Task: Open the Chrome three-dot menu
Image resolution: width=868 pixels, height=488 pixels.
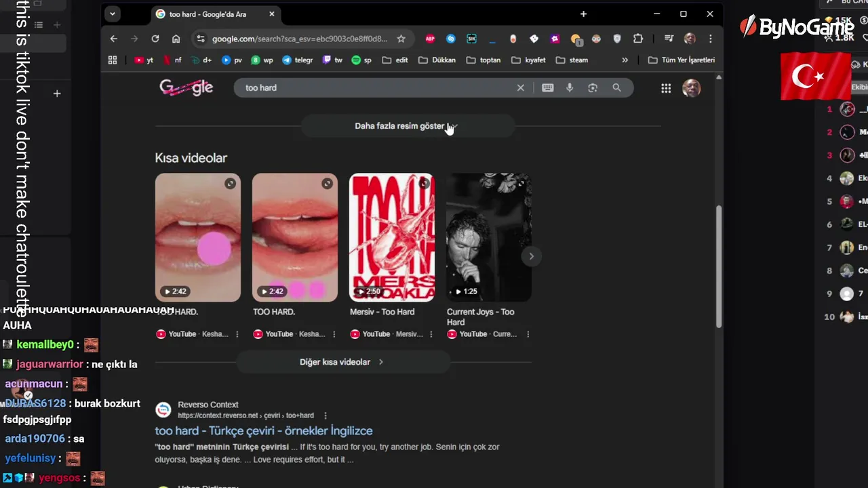Action: [x=710, y=39]
